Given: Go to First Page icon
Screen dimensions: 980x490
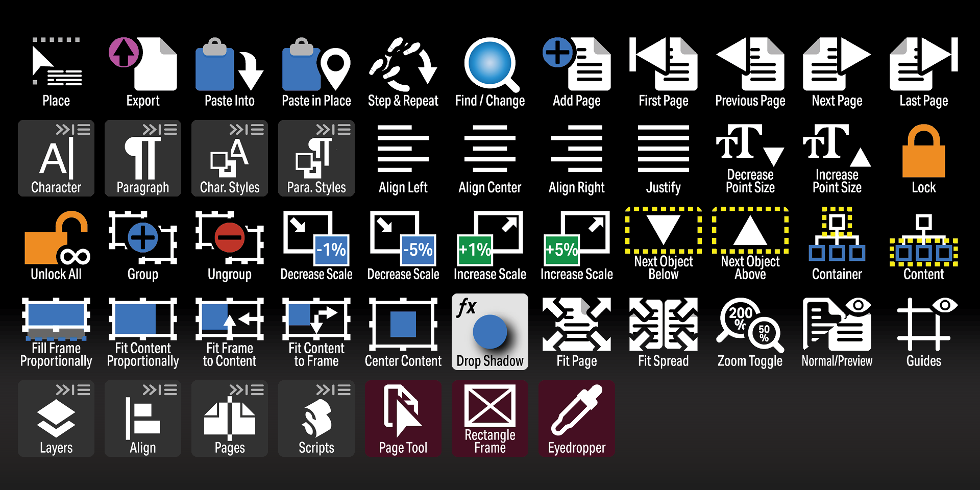Looking at the screenshot, I should click(x=664, y=64).
